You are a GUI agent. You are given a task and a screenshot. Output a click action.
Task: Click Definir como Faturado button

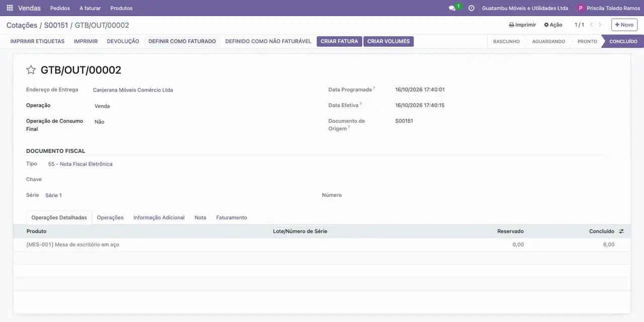click(182, 41)
